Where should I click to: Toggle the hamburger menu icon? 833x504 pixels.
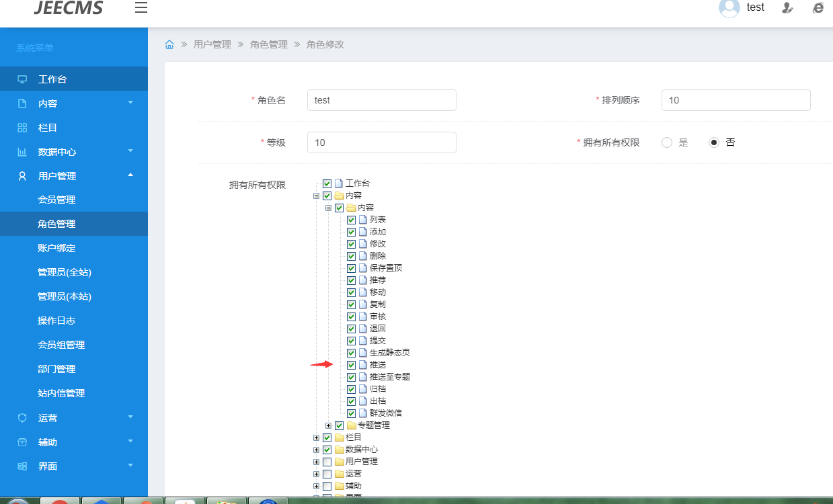click(x=141, y=8)
